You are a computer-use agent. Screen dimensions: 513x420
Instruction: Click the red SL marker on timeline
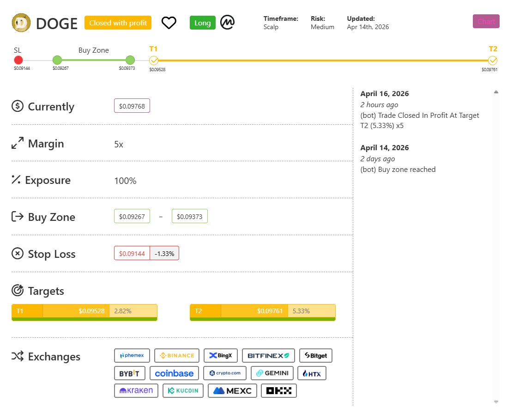[18, 60]
